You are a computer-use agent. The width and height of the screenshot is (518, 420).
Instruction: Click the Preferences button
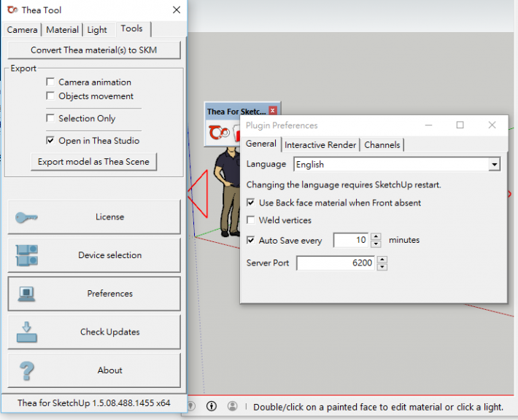tap(94, 294)
